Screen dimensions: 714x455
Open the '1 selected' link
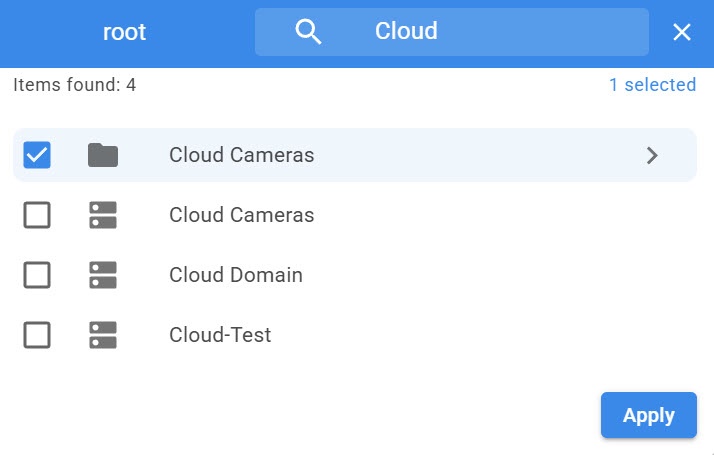pos(652,85)
